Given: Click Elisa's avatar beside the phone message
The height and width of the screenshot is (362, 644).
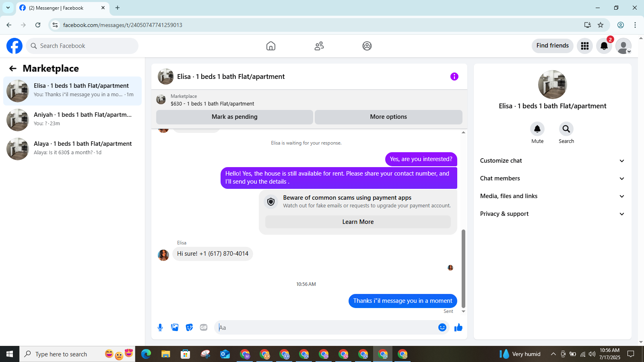Looking at the screenshot, I should [x=163, y=255].
